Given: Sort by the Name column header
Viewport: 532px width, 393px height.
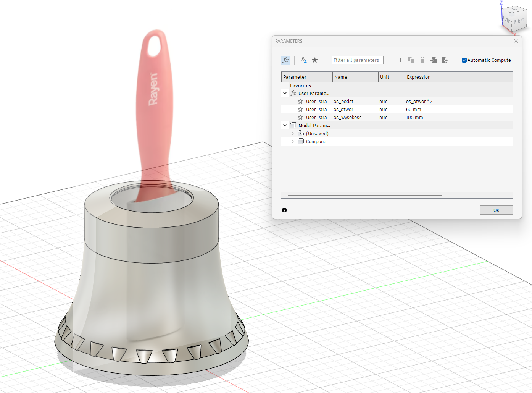Looking at the screenshot, I should pos(355,77).
